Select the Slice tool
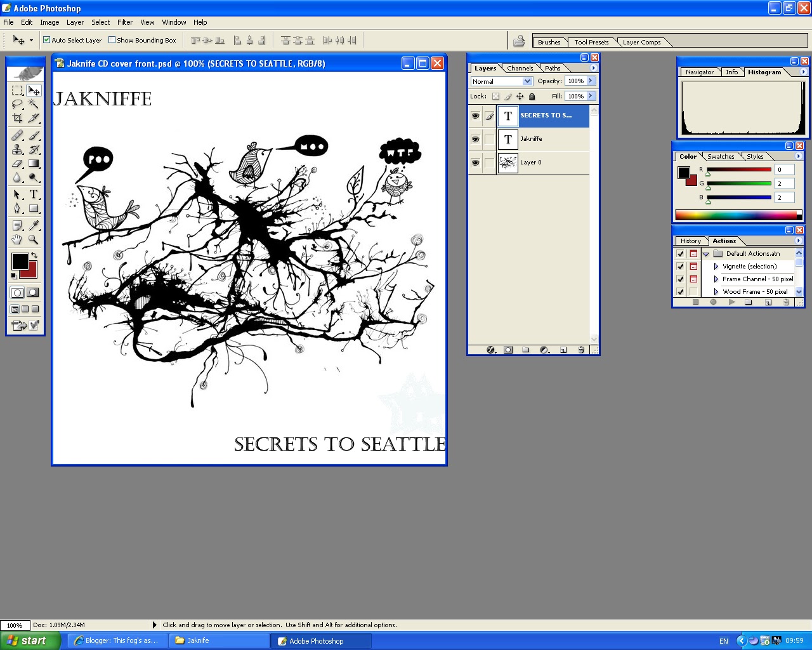The image size is (812, 650). [34, 118]
